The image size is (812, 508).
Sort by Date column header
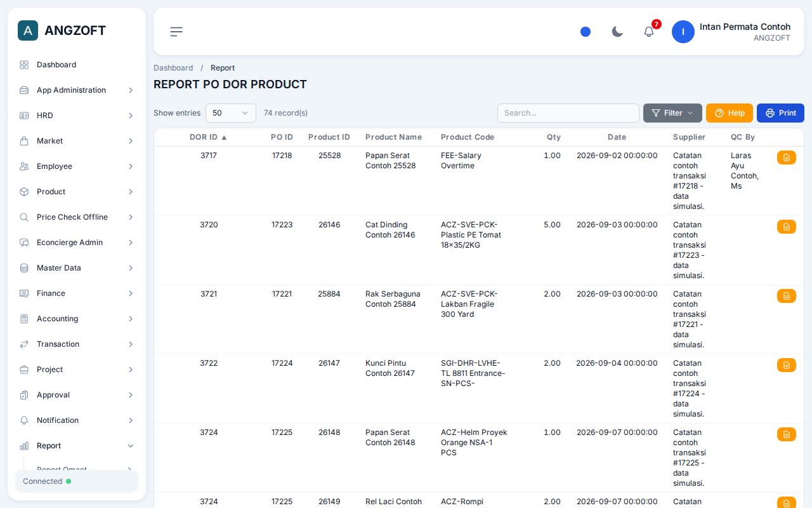coord(617,137)
